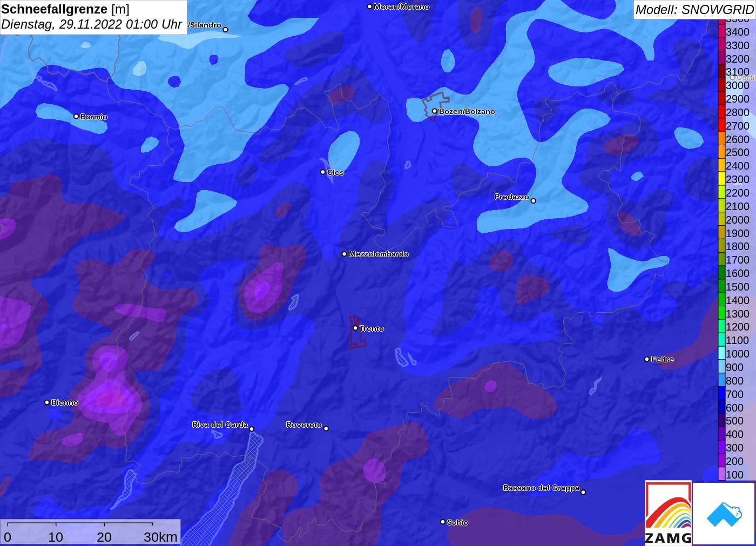Click the Feltre city label
Screen dimensions: 756x546
tap(662, 359)
